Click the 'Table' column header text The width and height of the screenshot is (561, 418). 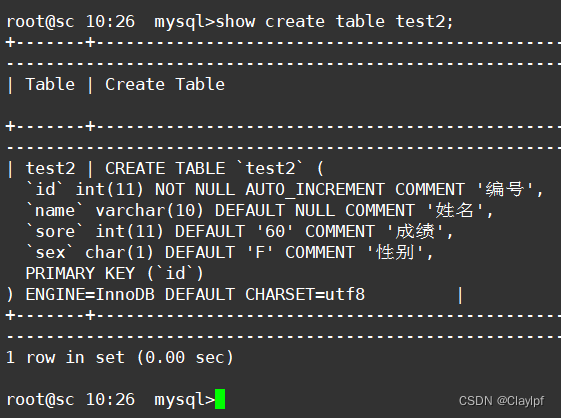(x=50, y=85)
